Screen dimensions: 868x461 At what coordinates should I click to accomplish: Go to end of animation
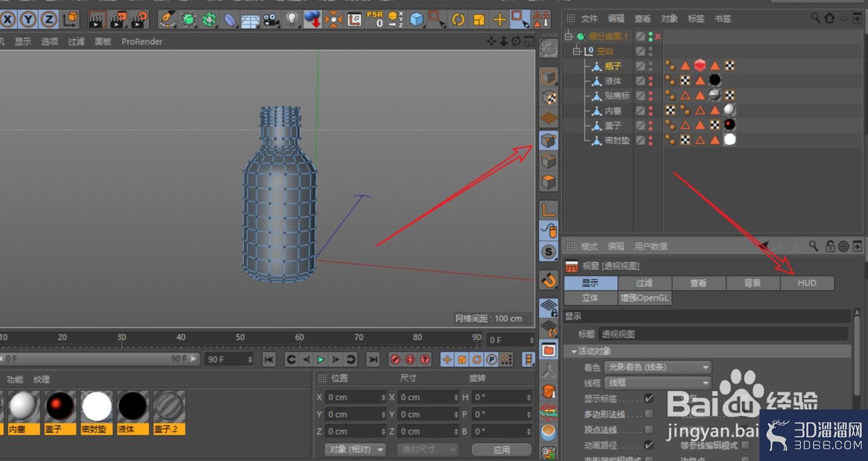[x=373, y=359]
